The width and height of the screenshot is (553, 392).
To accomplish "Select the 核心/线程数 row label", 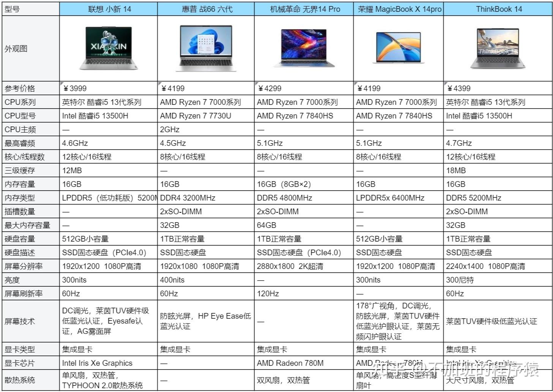I will tap(31, 157).
